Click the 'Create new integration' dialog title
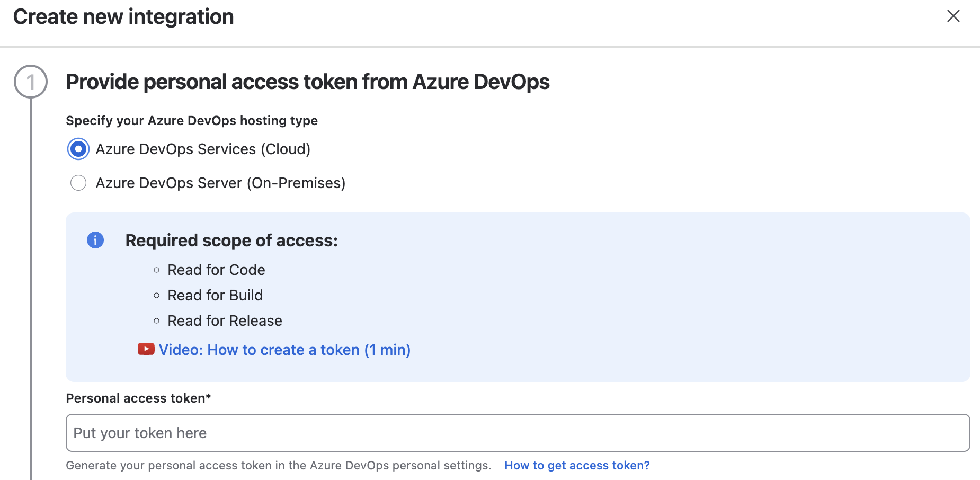Image resolution: width=980 pixels, height=480 pixels. pyautogui.click(x=123, y=16)
